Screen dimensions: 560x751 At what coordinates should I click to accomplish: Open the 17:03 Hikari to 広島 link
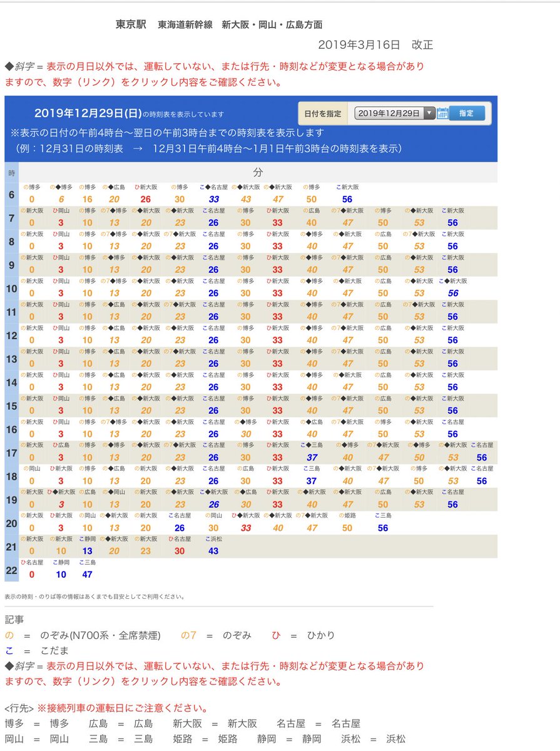tap(61, 457)
